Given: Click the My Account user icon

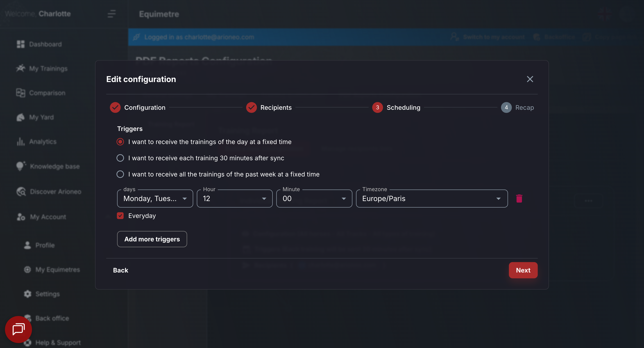Looking at the screenshot, I should tap(21, 217).
